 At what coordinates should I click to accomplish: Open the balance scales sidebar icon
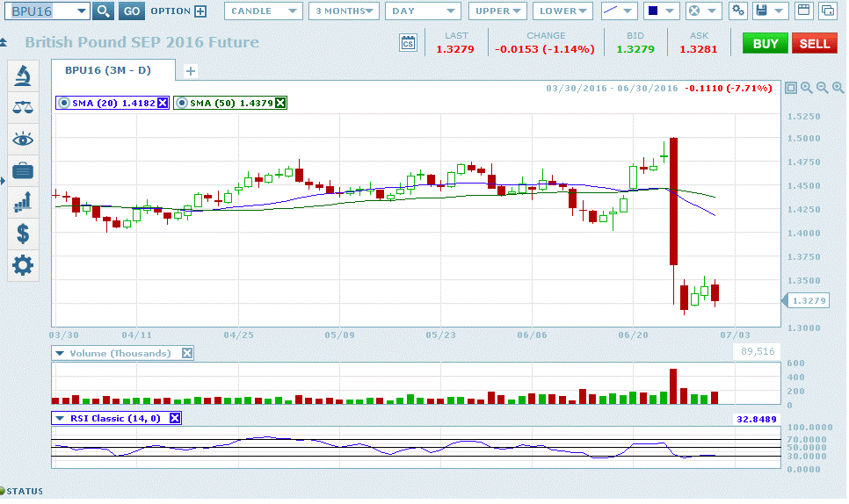pyautogui.click(x=23, y=108)
